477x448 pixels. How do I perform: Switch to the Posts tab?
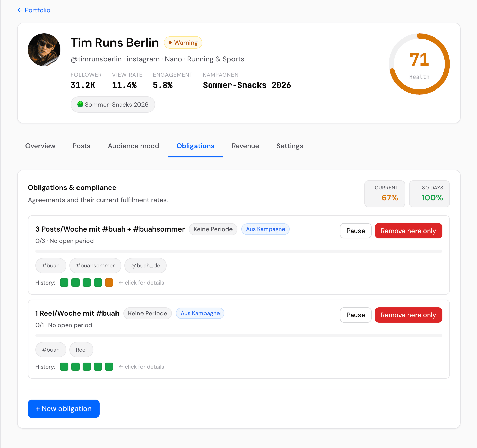(82, 146)
